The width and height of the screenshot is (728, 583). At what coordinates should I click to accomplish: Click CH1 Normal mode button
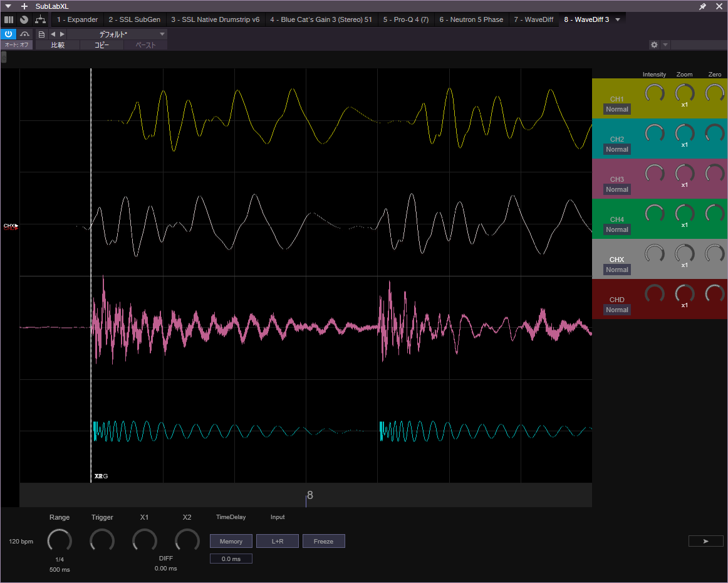click(x=617, y=109)
